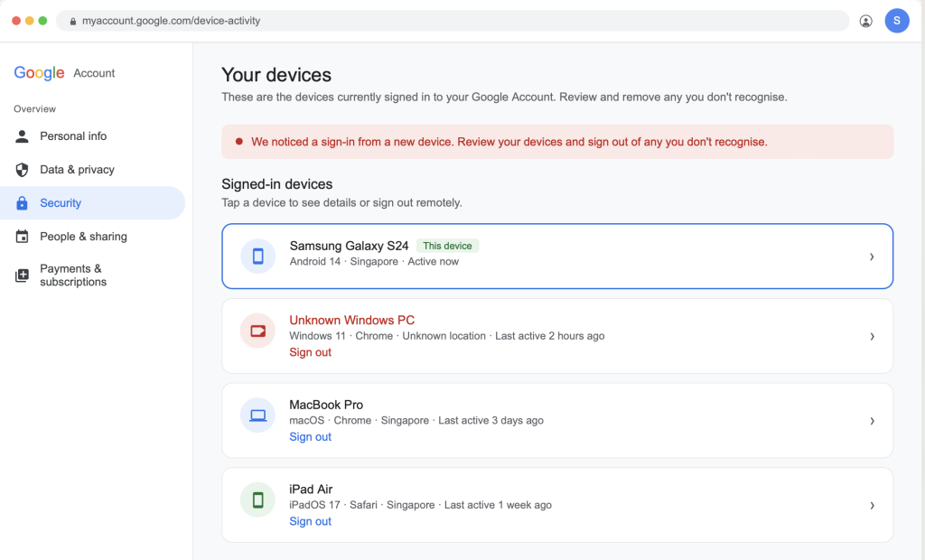
Task: Click the green iPad Air tablet icon
Action: click(x=257, y=499)
